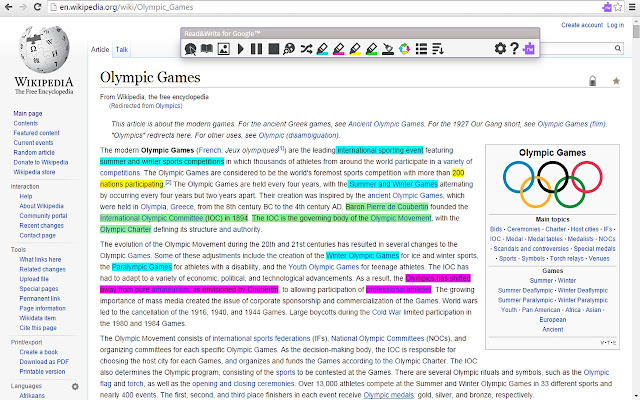This screenshot has height=400, width=640.
Task: Click the French language link
Action: pyautogui.click(x=209, y=150)
